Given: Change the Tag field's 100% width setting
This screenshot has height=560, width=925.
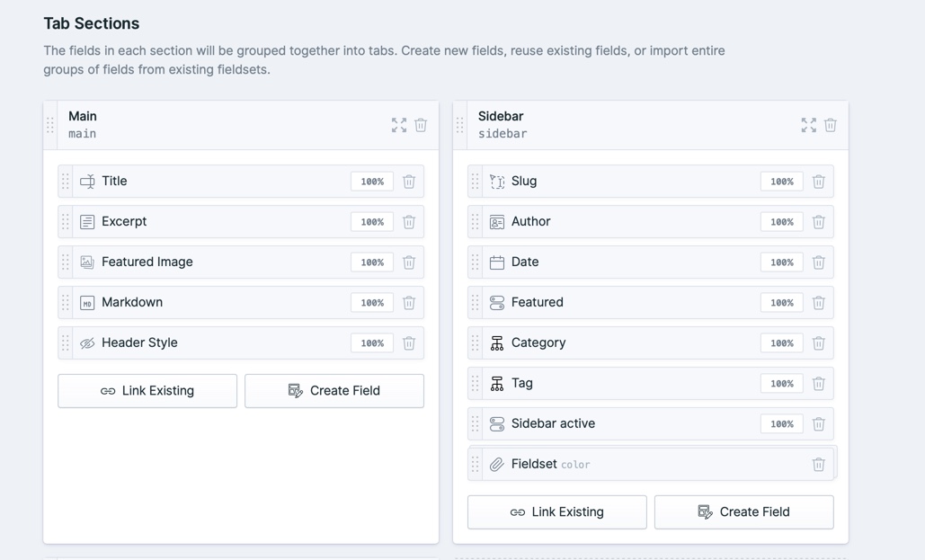Looking at the screenshot, I should coord(782,384).
